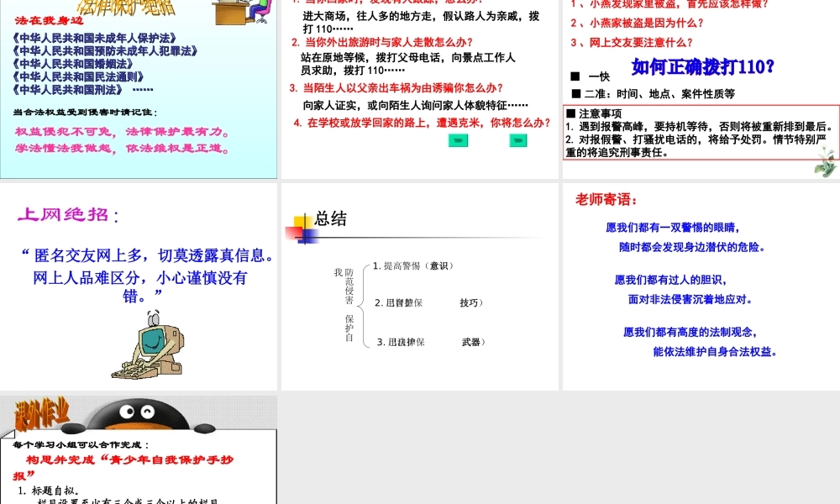Viewport: 840px width, 504px height.
Task: Click the text 当合法权益受到侵害时请记住
Action: [85, 112]
